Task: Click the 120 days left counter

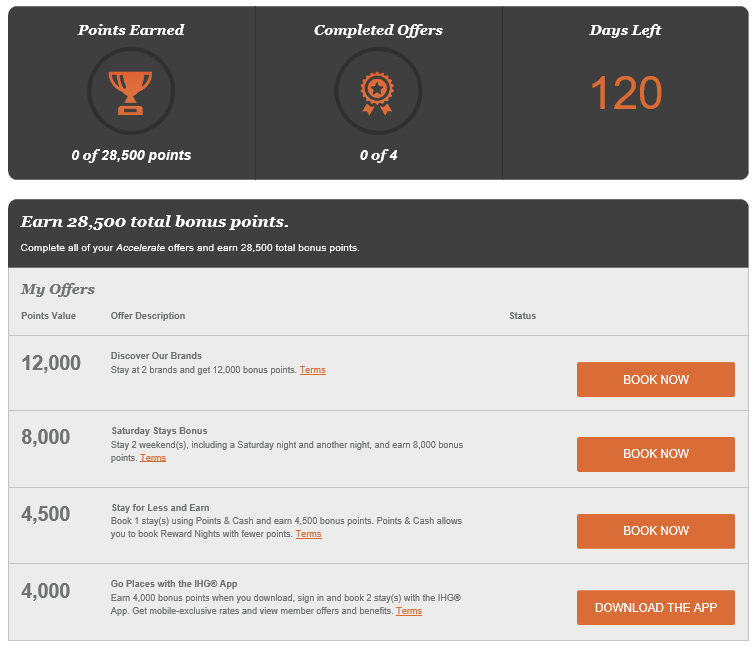Action: (625, 94)
